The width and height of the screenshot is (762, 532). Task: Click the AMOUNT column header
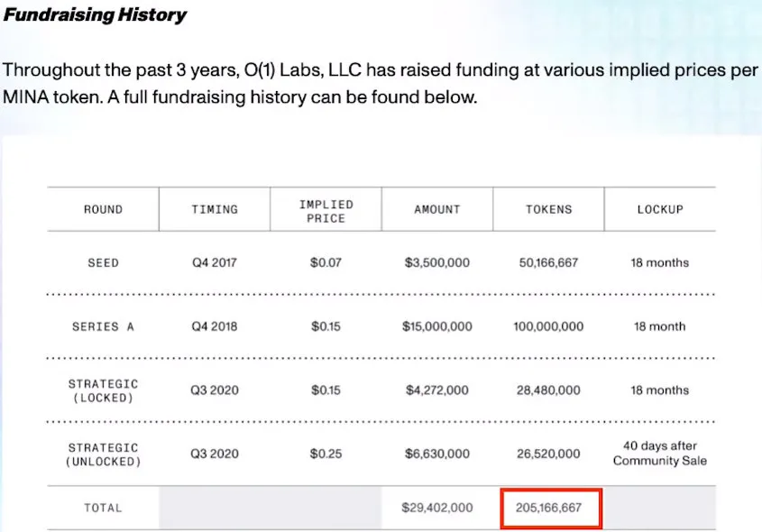pos(437,209)
